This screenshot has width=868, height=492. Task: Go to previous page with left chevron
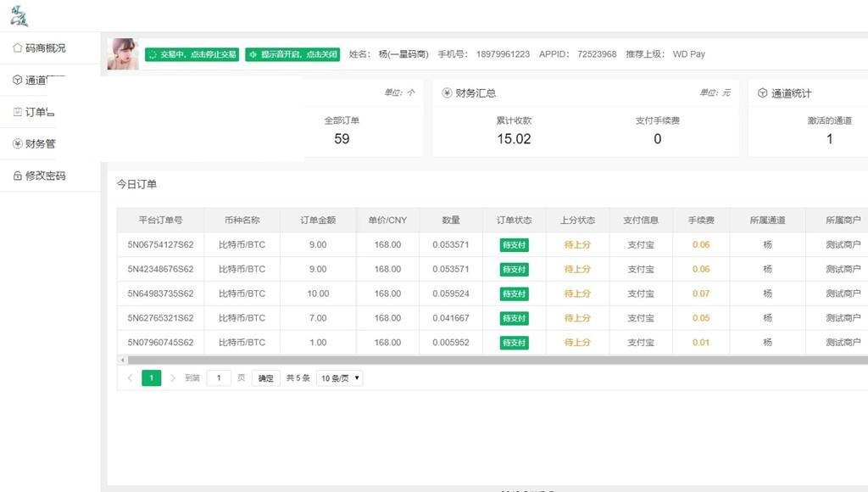130,378
